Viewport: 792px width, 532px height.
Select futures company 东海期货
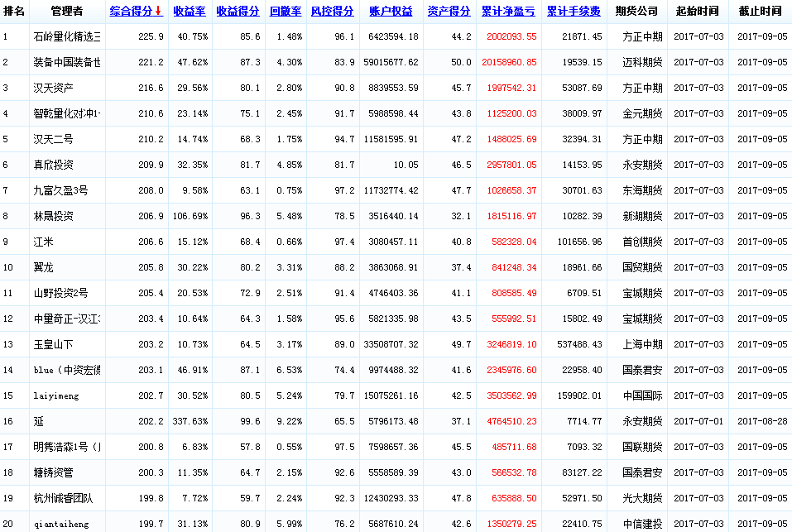tap(642, 190)
